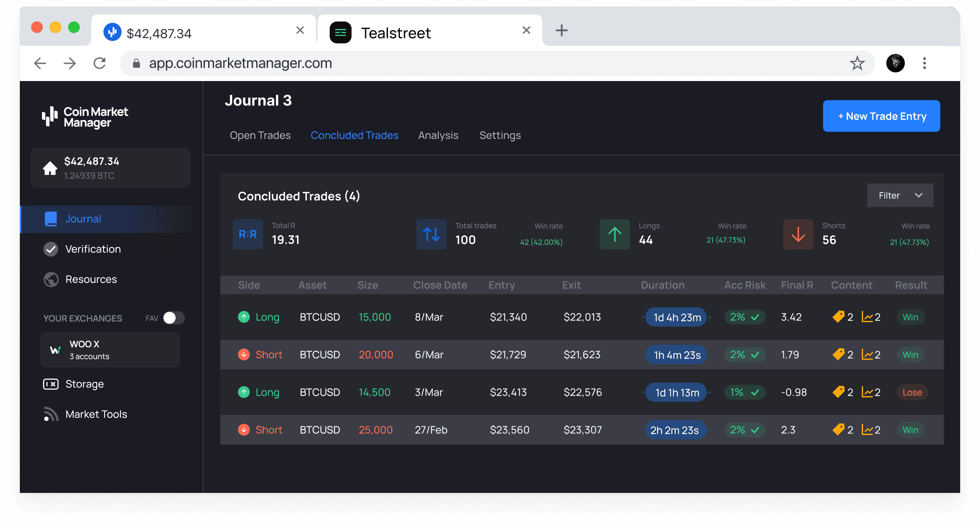The width and height of the screenshot is (980, 526).
Task: Click the Shorts red arrow icon
Action: (x=798, y=234)
